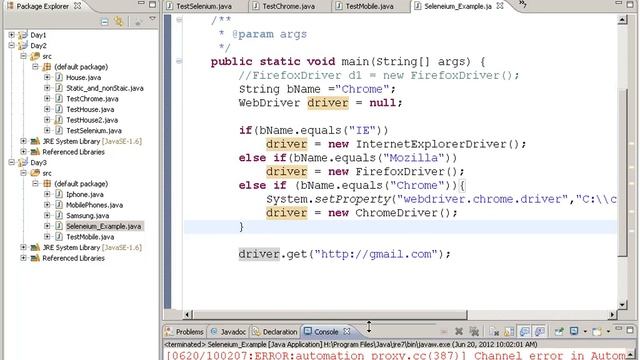Pin the Console view
This screenshot has height=360, width=640.
click(x=559, y=331)
